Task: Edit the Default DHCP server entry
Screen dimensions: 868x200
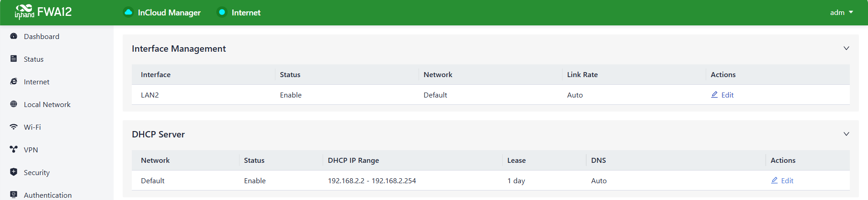Action: tap(783, 180)
